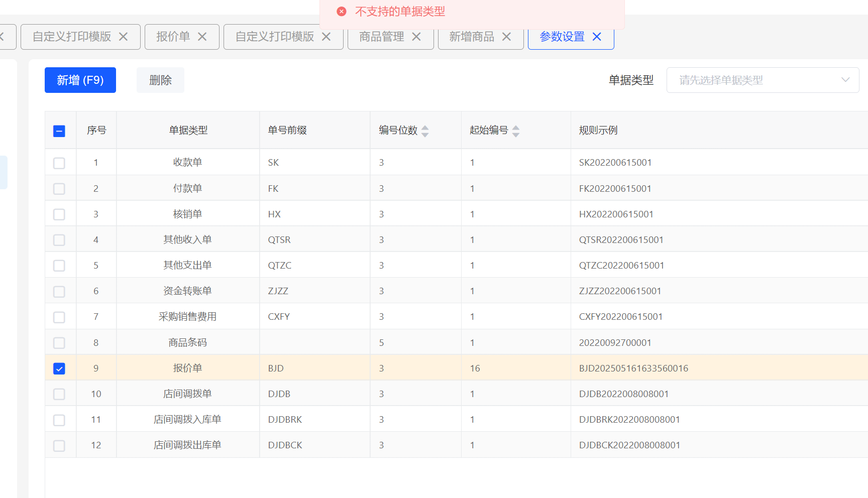Toggle the header select-all checkbox

click(x=59, y=131)
